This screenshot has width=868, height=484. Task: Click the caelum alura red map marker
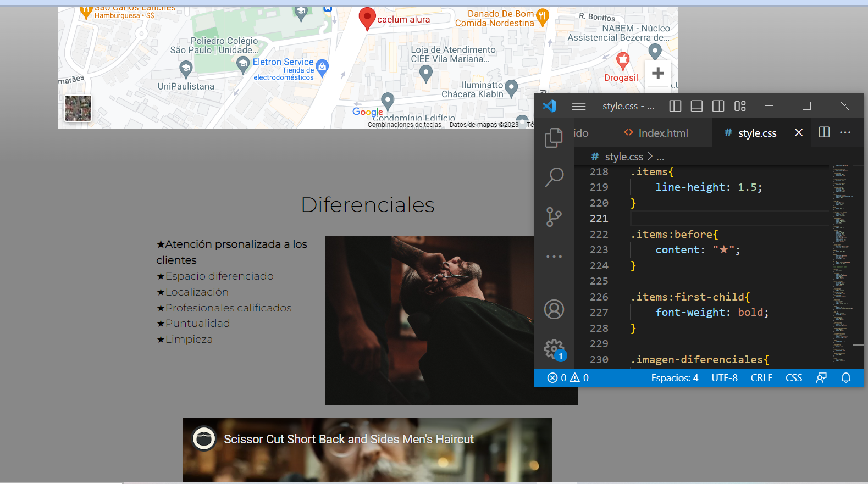367,19
